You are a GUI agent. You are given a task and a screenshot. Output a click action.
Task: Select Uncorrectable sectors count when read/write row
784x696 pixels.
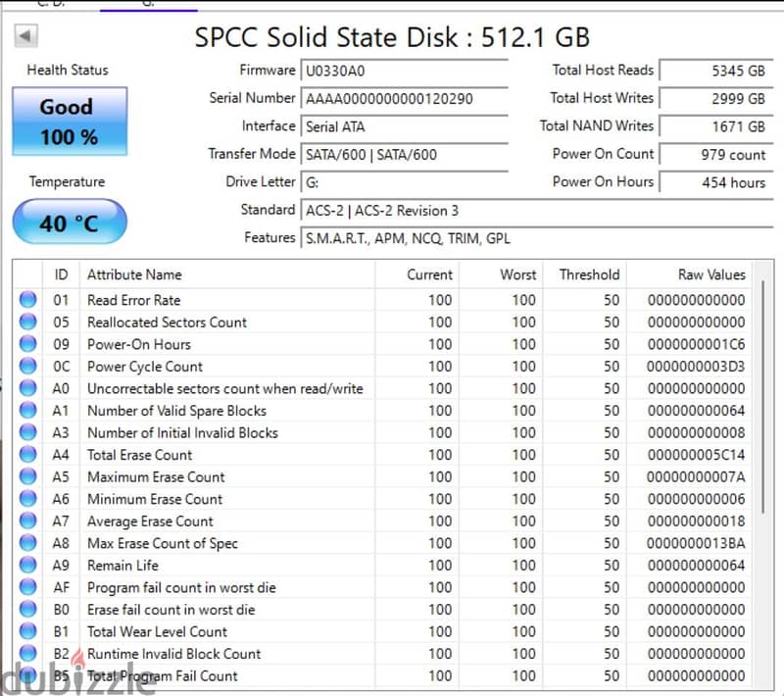pyautogui.click(x=382, y=388)
